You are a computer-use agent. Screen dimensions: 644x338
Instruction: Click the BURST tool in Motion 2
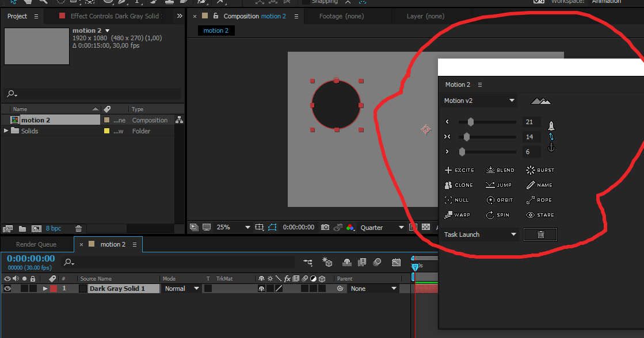tap(540, 170)
